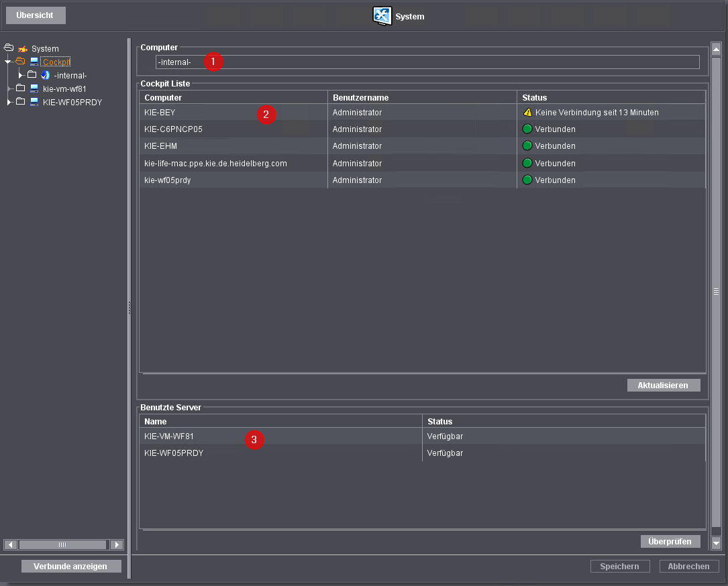Click Verfügbar status of KIE-WF05PRDY
The width and height of the screenshot is (728, 586).
click(445, 453)
